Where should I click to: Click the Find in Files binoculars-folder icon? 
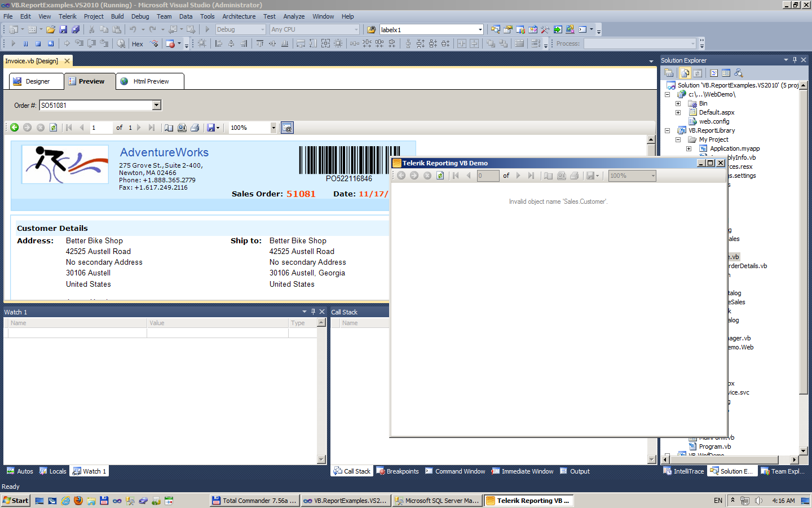(372, 29)
